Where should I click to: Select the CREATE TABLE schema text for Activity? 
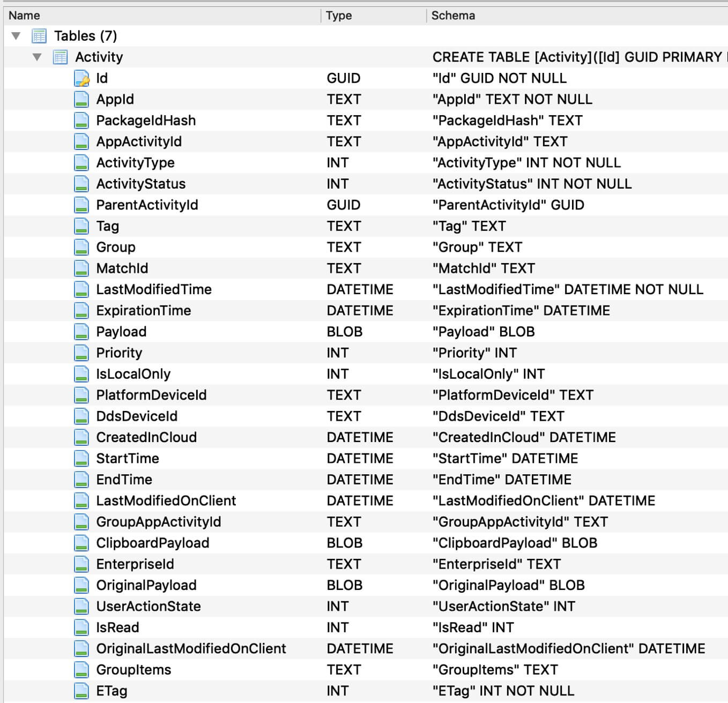[574, 57]
